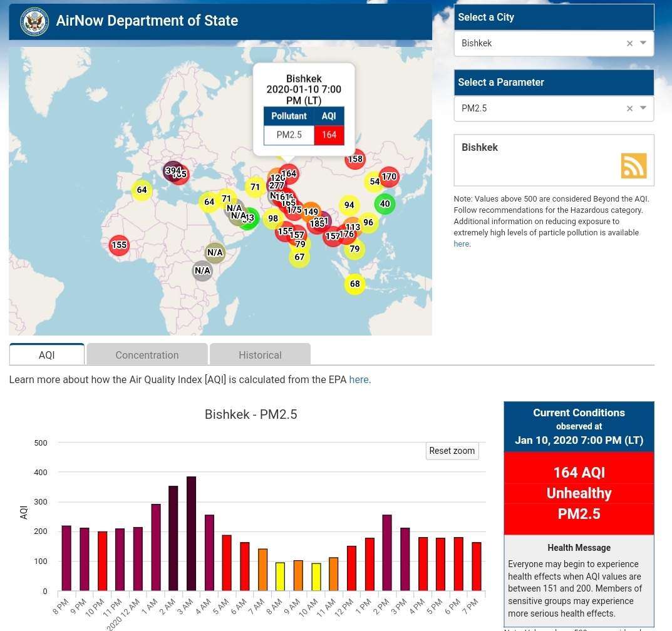Click the Department of State seal logo
Viewport: 672px width, 631px height.
34,21
